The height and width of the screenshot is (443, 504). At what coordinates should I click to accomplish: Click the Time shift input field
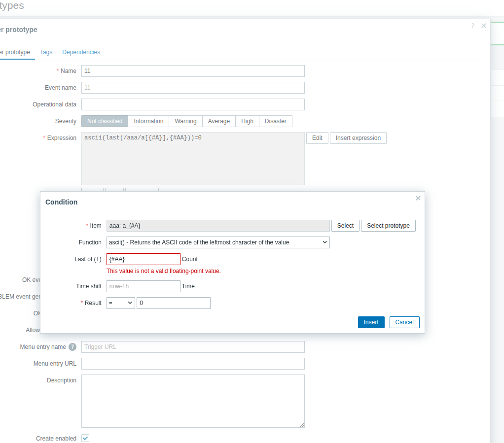(x=144, y=286)
